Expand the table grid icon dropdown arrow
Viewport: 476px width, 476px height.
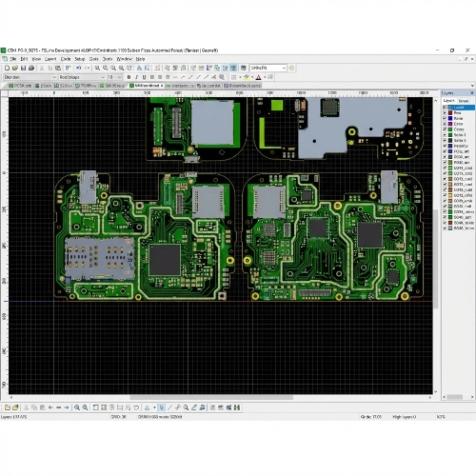[240, 77]
